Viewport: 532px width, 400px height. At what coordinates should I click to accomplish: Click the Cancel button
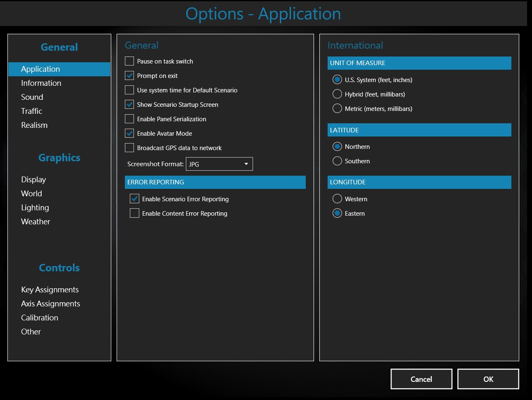421,379
